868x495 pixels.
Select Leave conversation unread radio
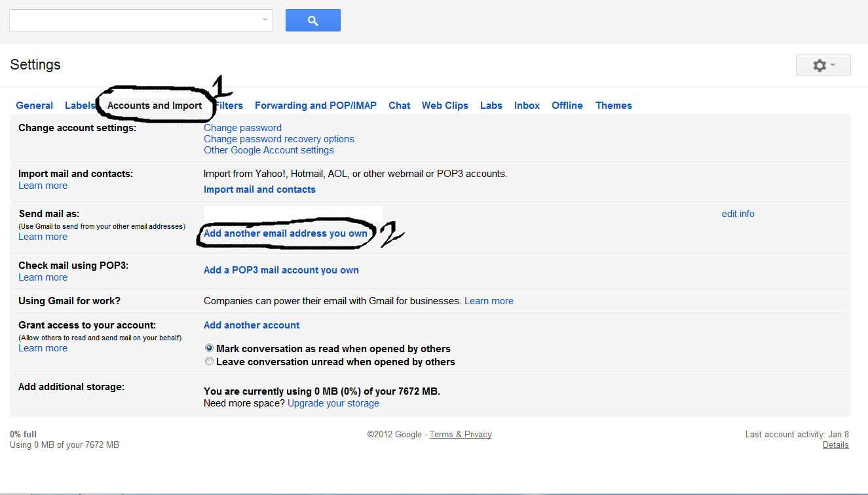coord(209,361)
